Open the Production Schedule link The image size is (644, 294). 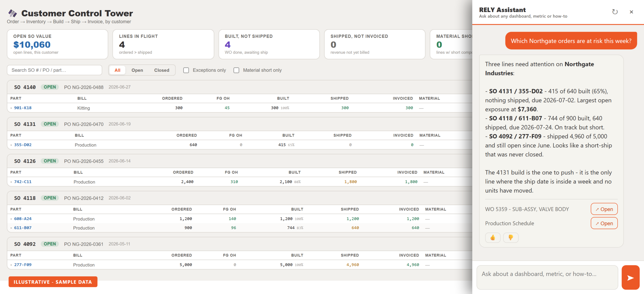[604, 223]
